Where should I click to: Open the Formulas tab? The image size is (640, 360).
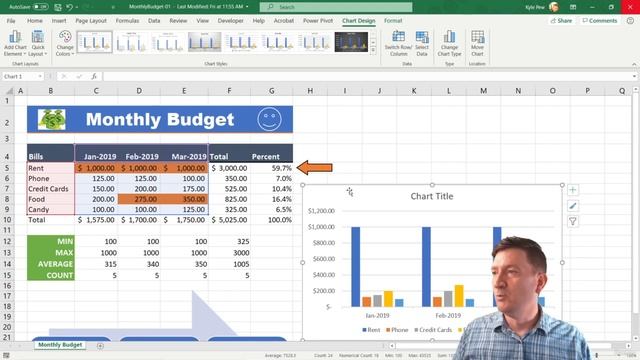coord(127,20)
